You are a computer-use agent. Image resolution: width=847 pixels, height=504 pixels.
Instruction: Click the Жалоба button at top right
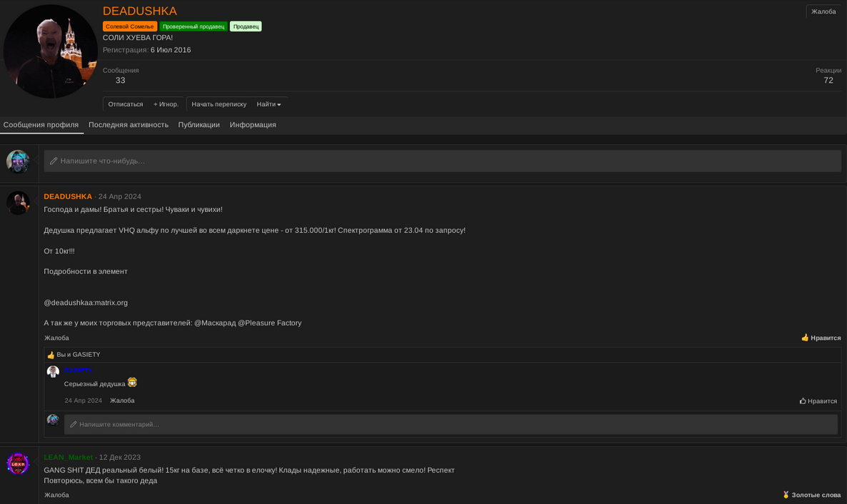[x=823, y=11]
